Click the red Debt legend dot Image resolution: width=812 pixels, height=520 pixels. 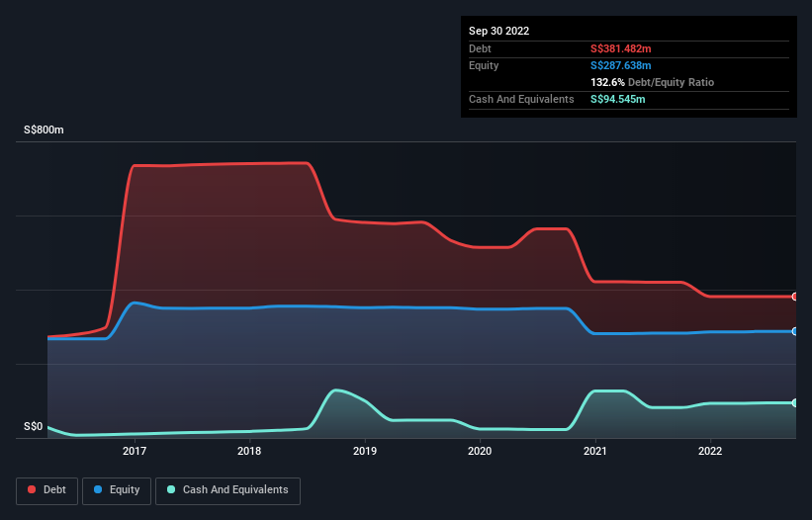pos(32,489)
